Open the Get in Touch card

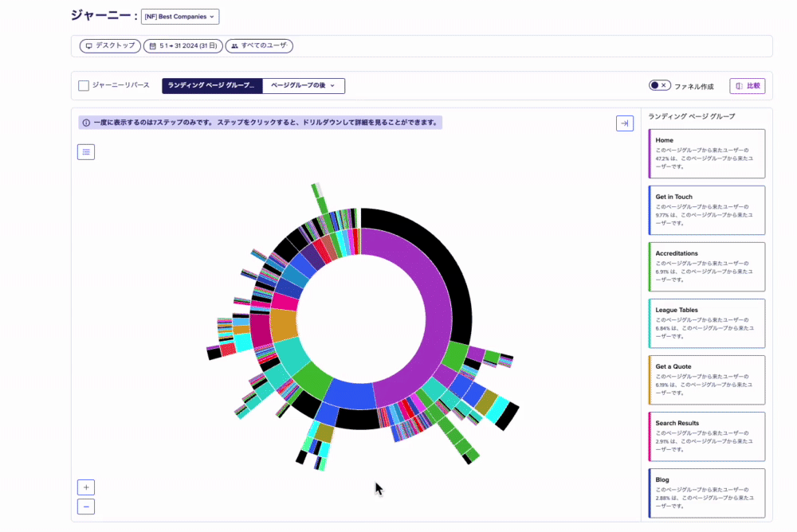point(707,210)
